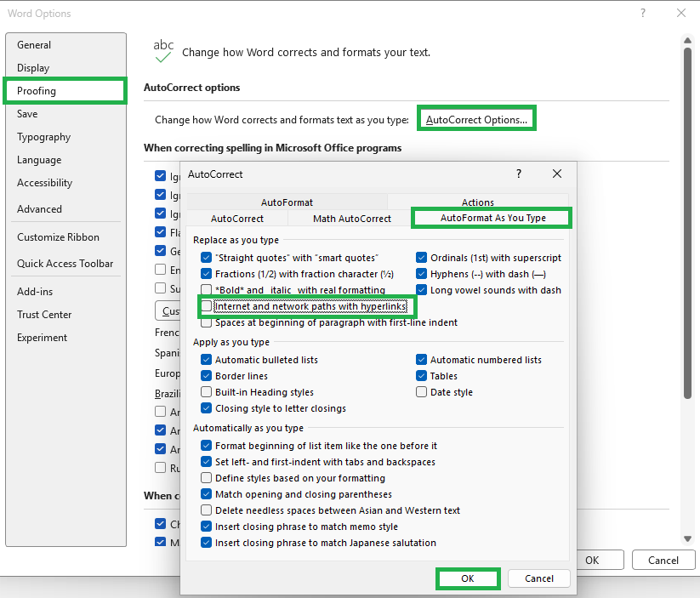The width and height of the screenshot is (700, 598).
Task: Open the Proofing category
Action: 65,91
